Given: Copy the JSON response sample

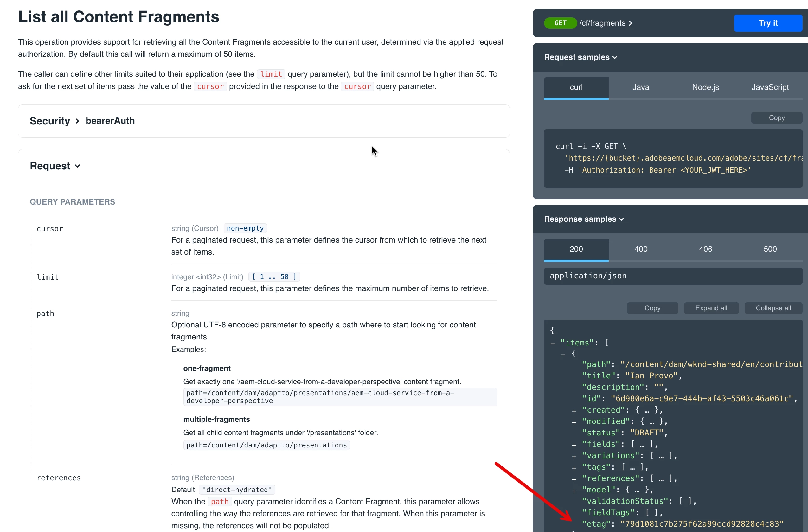Looking at the screenshot, I should 652,308.
